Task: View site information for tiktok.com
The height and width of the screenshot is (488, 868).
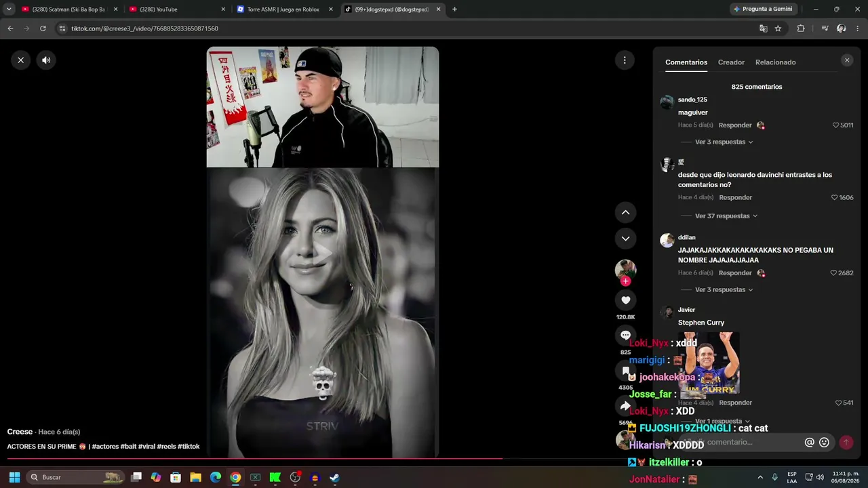Action: click(62, 28)
